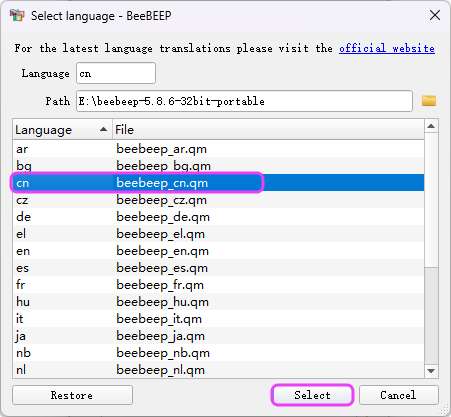Click beebeep_ja.qm file name
Image resolution: width=451 pixels, height=417 pixels.
click(x=161, y=336)
